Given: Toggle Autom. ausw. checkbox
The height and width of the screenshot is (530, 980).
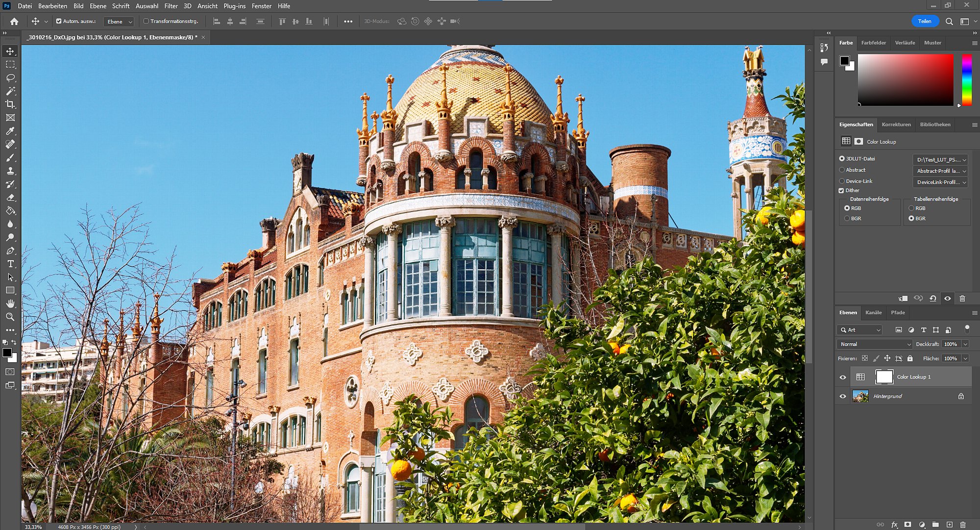Looking at the screenshot, I should pos(59,21).
